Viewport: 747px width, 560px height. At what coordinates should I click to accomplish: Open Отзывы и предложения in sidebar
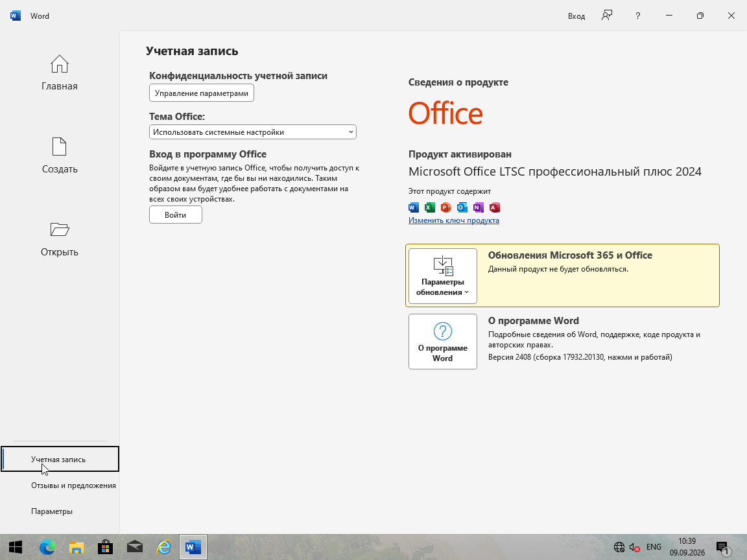point(73,485)
